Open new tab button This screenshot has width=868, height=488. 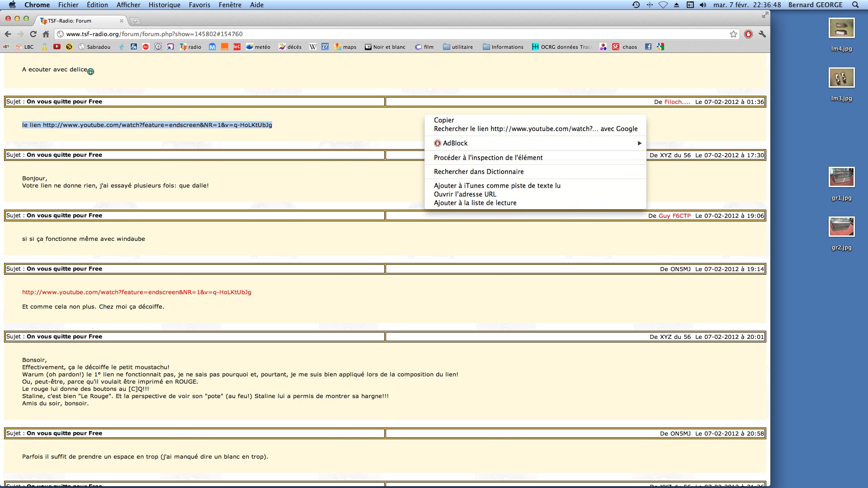click(135, 21)
